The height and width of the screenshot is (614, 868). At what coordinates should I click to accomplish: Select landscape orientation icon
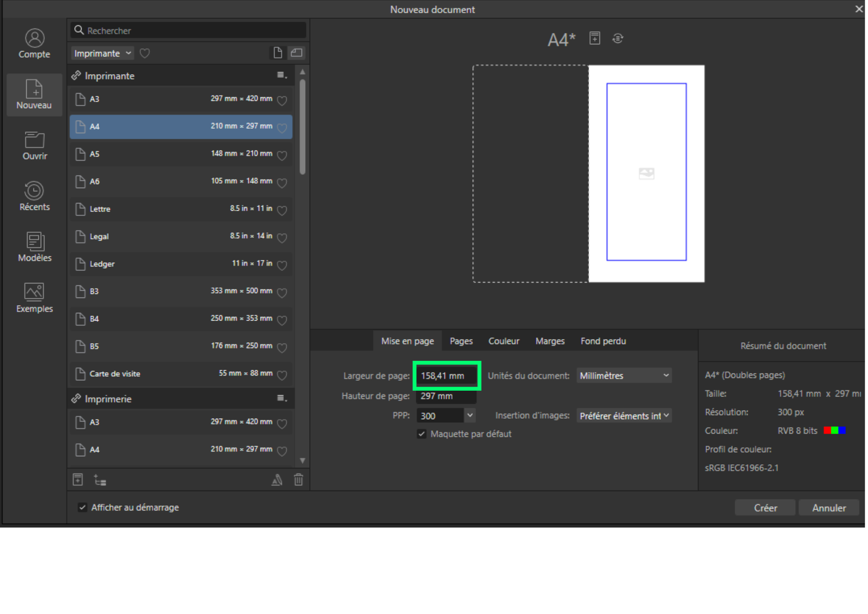pyautogui.click(x=297, y=53)
